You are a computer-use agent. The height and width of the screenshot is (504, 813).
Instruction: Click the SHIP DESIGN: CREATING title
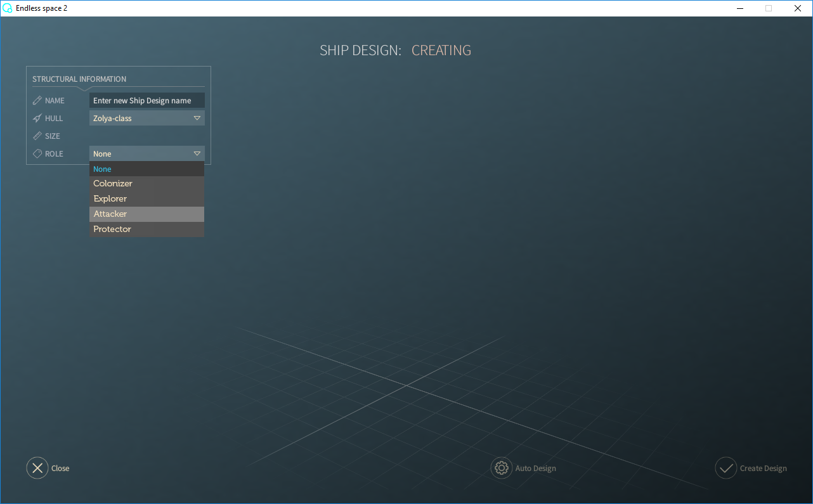tap(395, 50)
